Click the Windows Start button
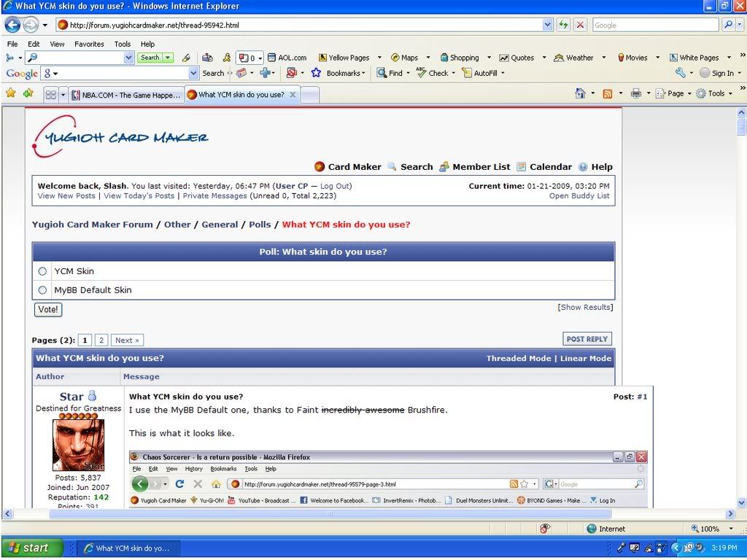Image resolution: width=747 pixels, height=560 pixels. tap(27, 548)
